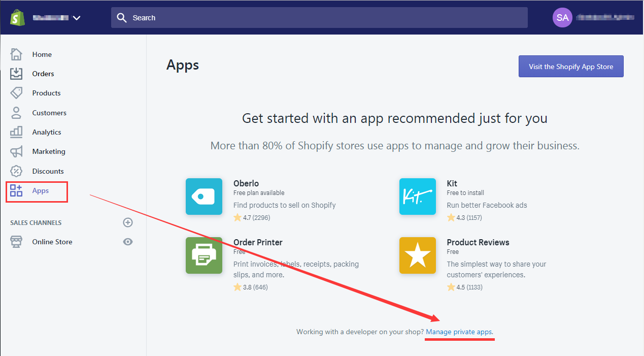644x356 pixels.
Task: Click the Orders inbox icon
Action: point(16,74)
